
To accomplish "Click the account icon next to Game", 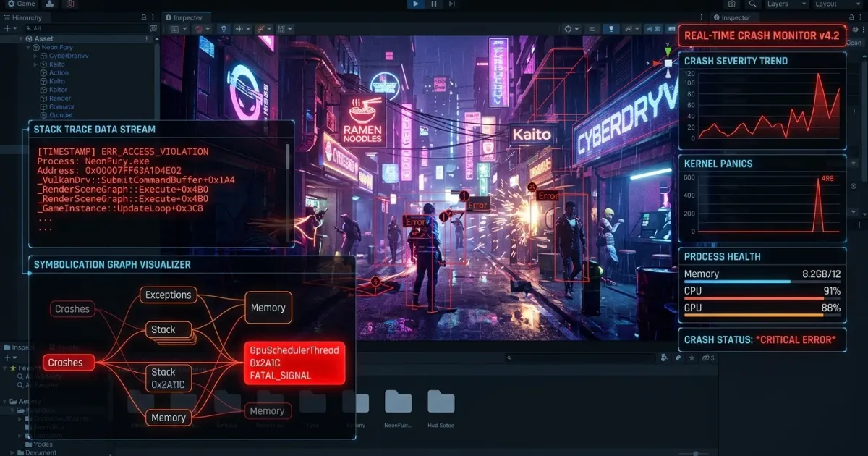I will [50, 4].
